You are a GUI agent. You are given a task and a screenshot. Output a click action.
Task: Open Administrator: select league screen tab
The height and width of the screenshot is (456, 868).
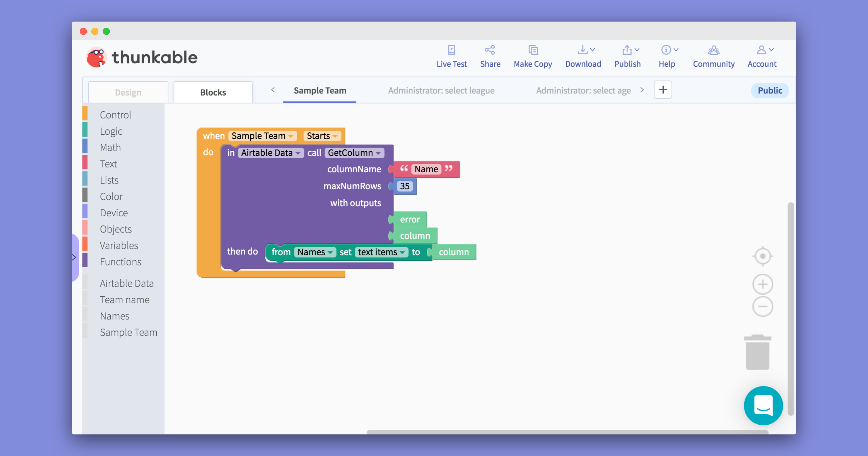441,90
